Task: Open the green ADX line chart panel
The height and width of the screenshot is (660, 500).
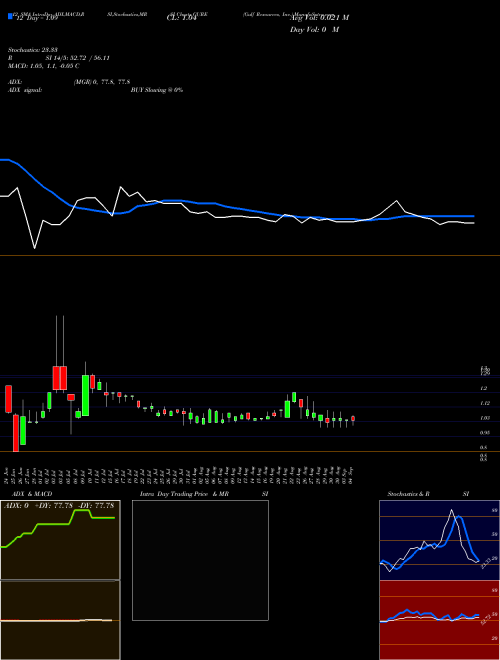Action: 60,540
